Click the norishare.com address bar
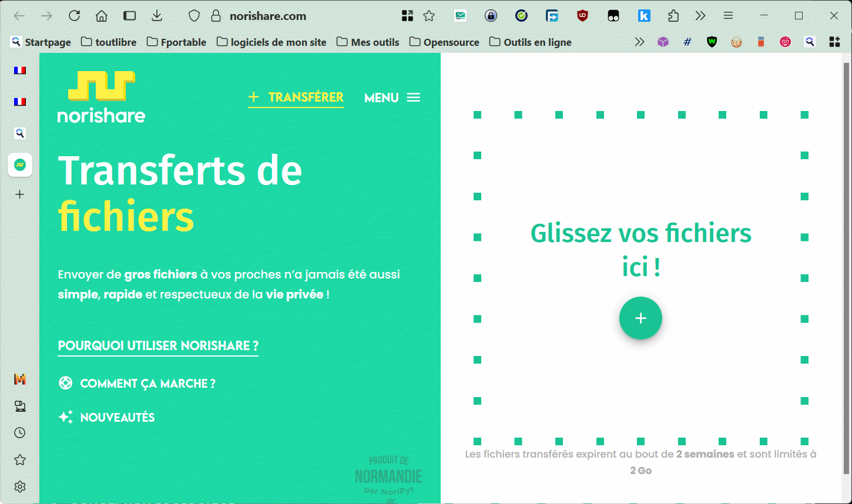This screenshot has width=852, height=504. point(268,16)
